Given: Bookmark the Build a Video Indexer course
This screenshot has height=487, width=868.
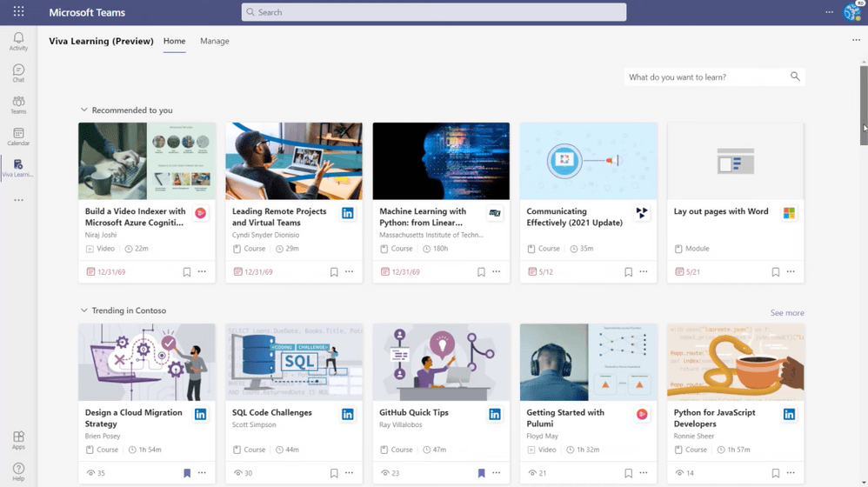Looking at the screenshot, I should (x=186, y=272).
